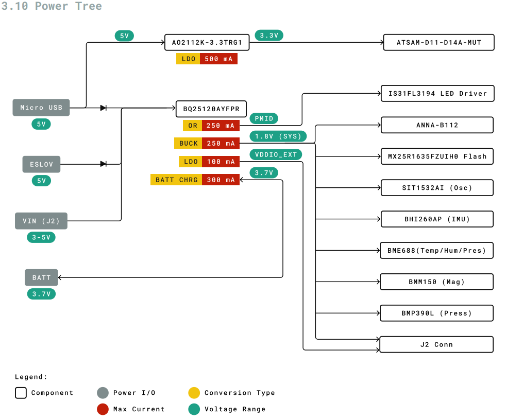This screenshot has height=420, width=506.
Task: Click the Component legend square icon
Action: 21,393
